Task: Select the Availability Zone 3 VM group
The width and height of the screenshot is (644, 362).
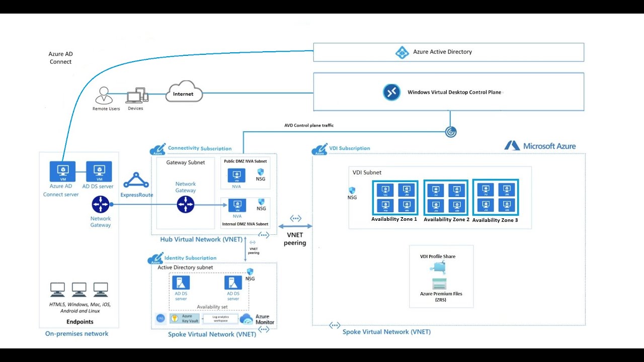Action: [x=495, y=198]
